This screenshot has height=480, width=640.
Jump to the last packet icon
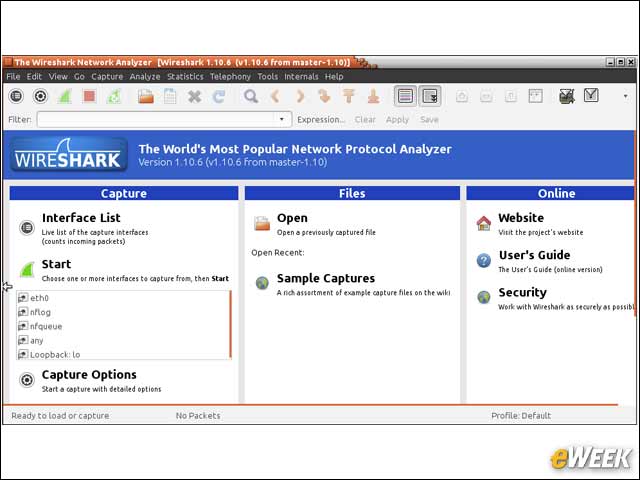[373, 96]
